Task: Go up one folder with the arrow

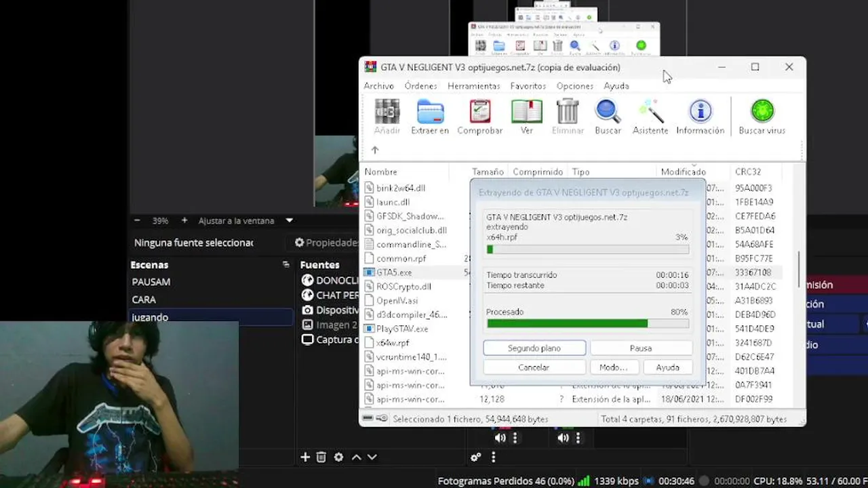Action: pyautogui.click(x=375, y=150)
